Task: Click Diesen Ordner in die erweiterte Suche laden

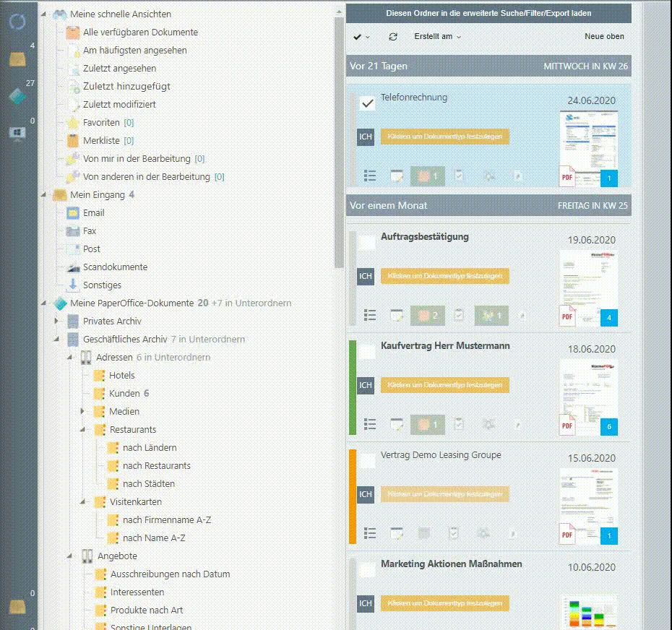Action: [x=488, y=13]
